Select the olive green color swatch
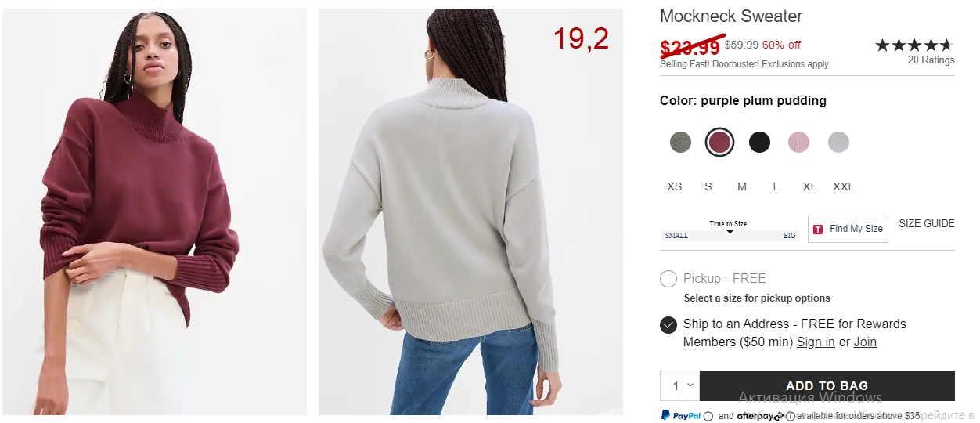The width and height of the screenshot is (980, 423). click(680, 142)
